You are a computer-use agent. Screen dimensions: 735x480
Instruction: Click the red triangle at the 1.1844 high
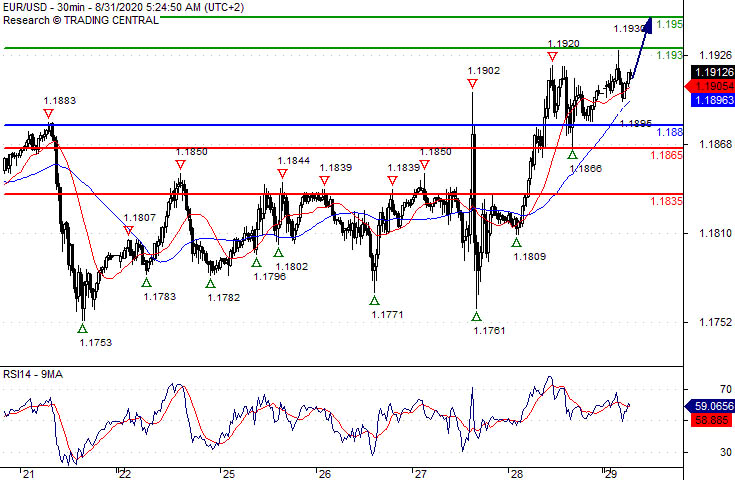[282, 174]
